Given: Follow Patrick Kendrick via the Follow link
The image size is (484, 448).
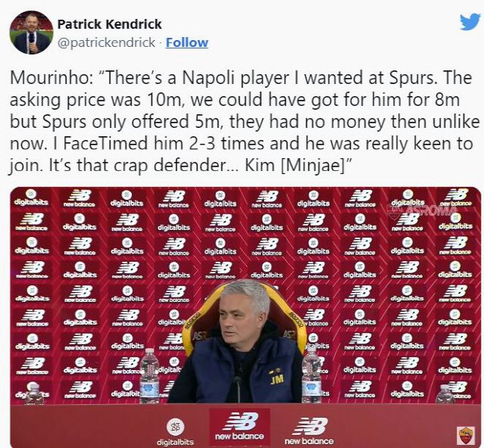Looking at the screenshot, I should tap(187, 42).
